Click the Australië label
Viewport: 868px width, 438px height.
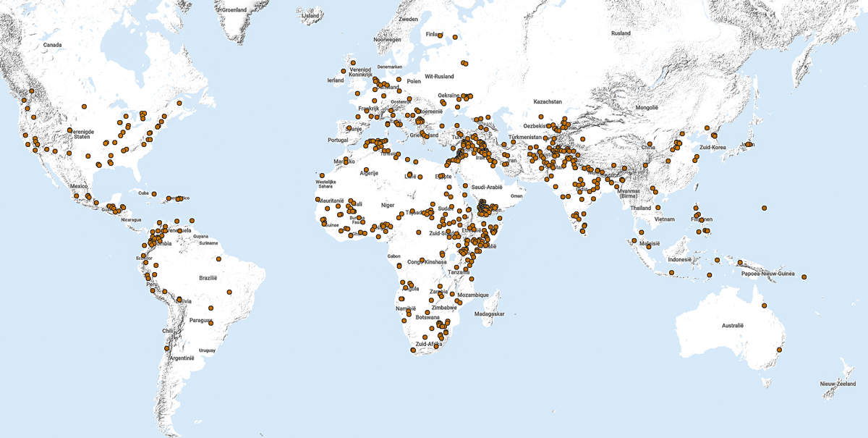pos(732,326)
